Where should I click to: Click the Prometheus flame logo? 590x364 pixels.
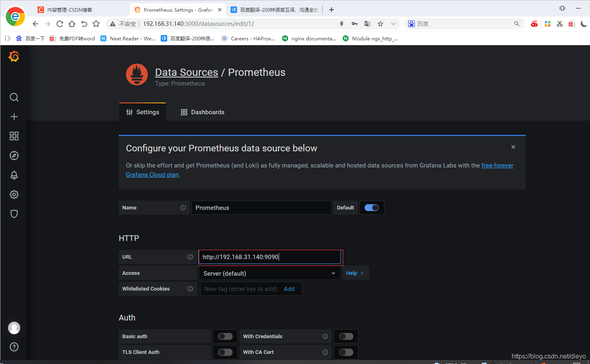coord(137,75)
